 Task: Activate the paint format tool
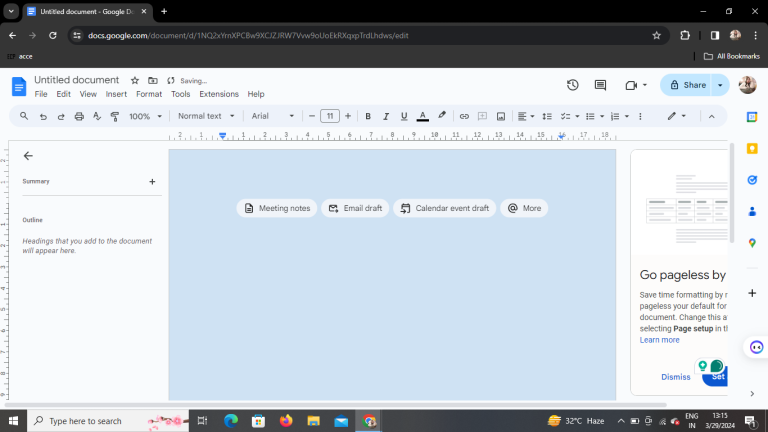pos(115,117)
